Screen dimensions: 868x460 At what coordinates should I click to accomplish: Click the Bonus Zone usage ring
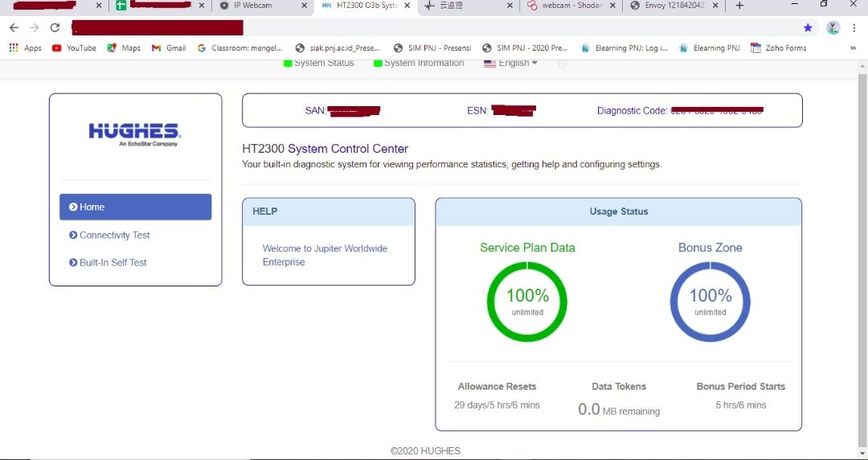point(710,302)
